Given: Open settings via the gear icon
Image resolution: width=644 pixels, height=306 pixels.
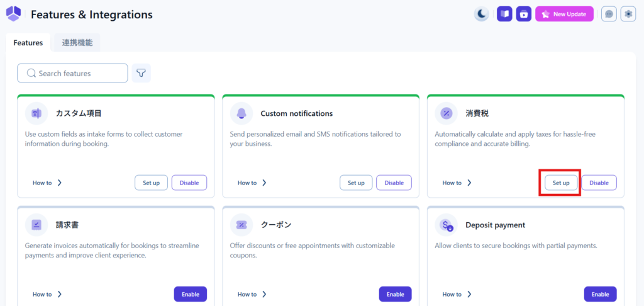Looking at the screenshot, I should click(628, 14).
